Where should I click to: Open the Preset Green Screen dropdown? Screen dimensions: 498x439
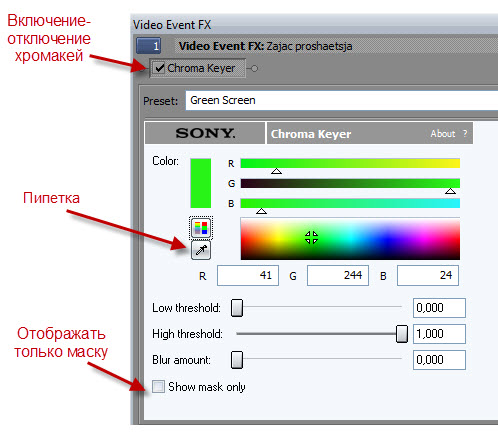(x=342, y=100)
